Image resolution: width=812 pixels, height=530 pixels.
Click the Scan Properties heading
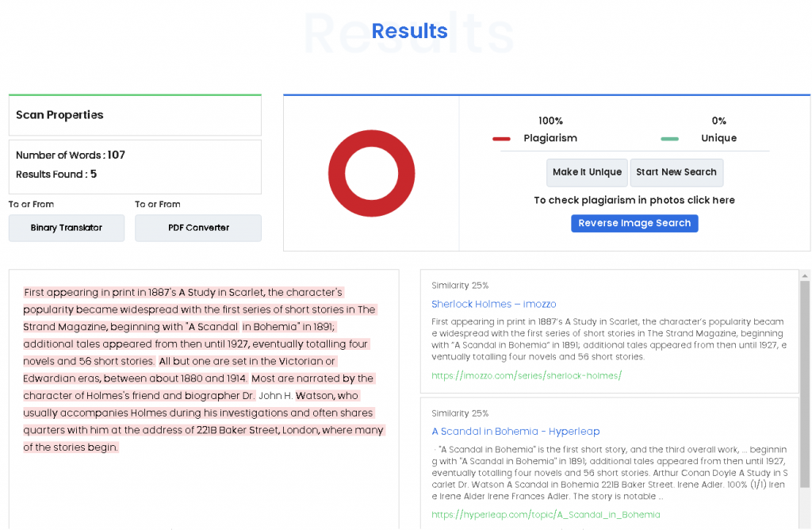[x=59, y=115]
